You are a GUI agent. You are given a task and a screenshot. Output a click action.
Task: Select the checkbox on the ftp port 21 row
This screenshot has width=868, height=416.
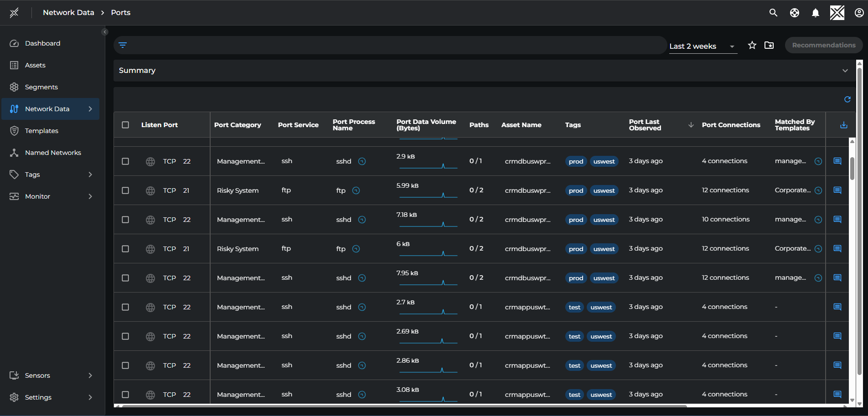(125, 190)
